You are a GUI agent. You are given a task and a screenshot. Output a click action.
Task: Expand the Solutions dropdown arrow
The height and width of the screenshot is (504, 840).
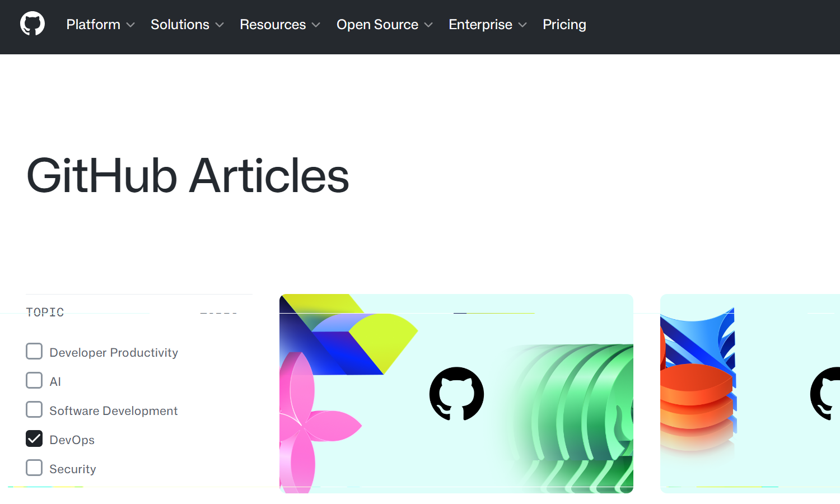coord(220,25)
